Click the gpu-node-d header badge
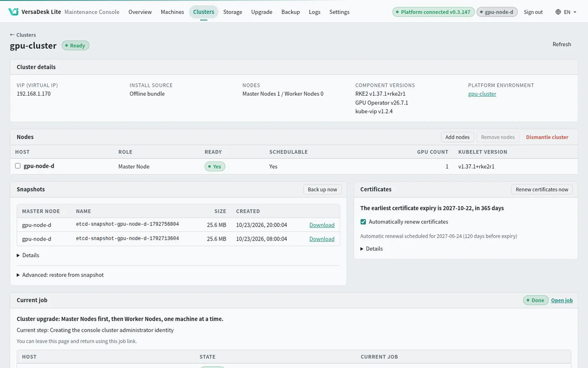Screen dimensions: 588x368 (497, 12)
